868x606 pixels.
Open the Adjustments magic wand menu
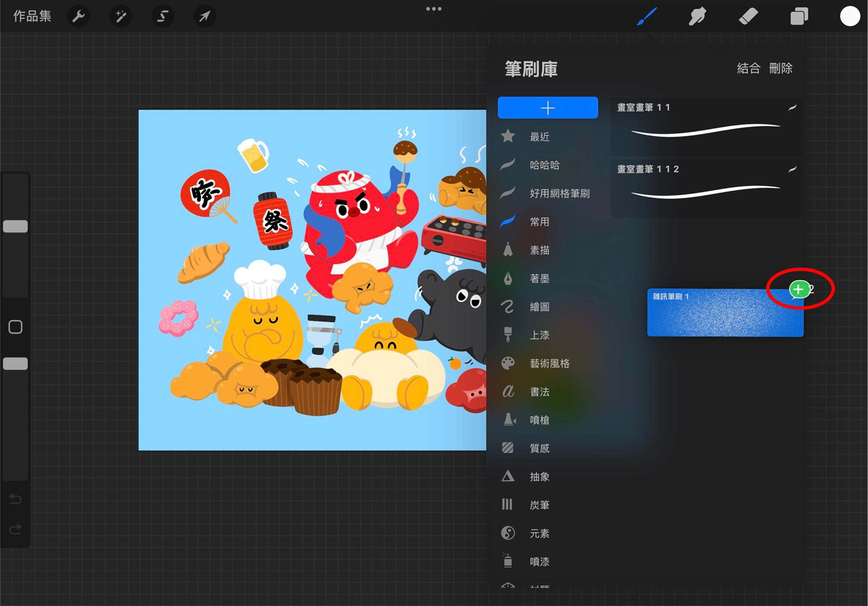pos(121,16)
